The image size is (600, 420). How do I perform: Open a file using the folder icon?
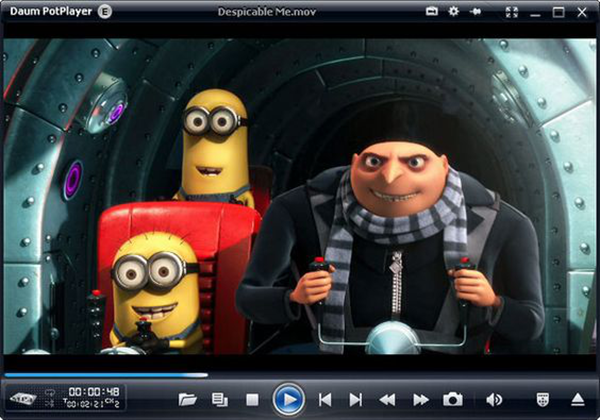188,400
